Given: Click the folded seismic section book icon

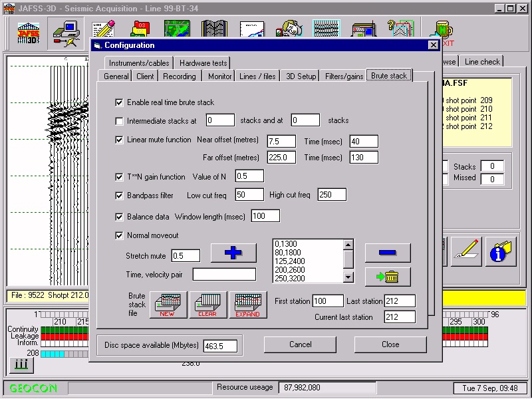Looking at the screenshot, I should click(x=214, y=29).
